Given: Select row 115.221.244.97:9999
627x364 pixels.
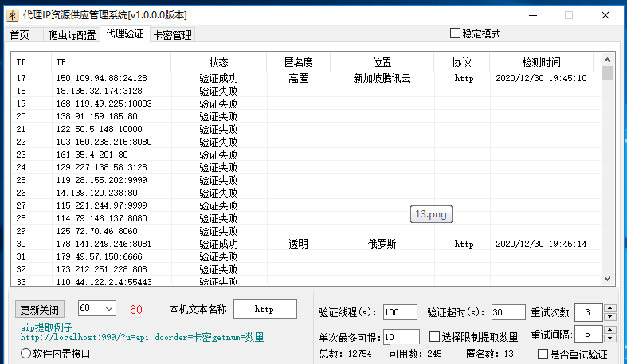Looking at the screenshot, I should [306, 205].
